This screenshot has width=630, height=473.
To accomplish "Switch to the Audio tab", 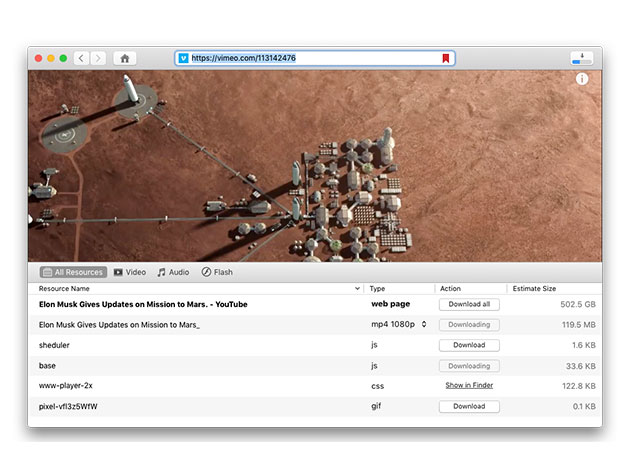I will click(173, 272).
